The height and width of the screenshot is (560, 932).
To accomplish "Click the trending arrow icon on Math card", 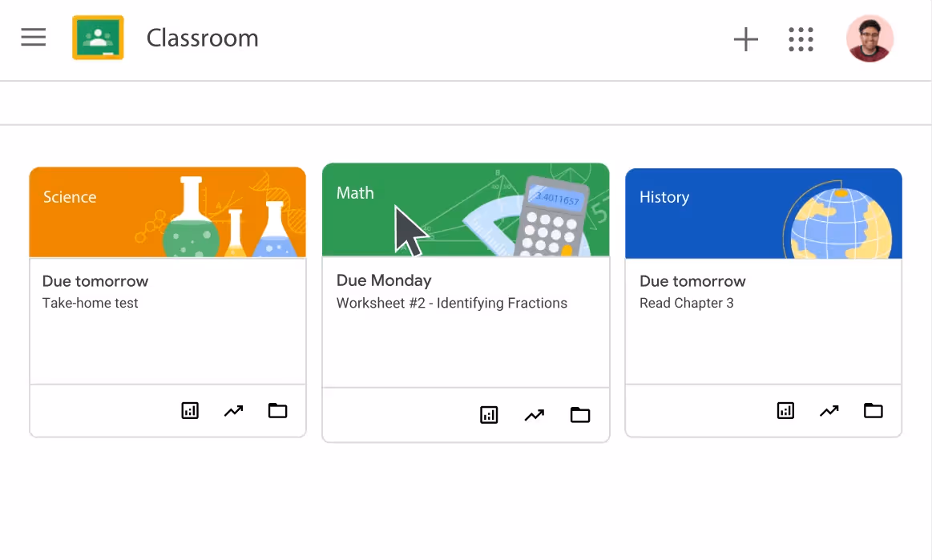I will coord(535,415).
